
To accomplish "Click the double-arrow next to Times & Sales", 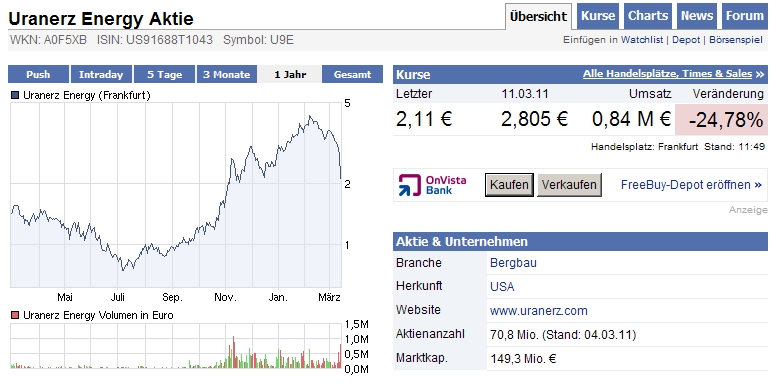I will click(760, 74).
